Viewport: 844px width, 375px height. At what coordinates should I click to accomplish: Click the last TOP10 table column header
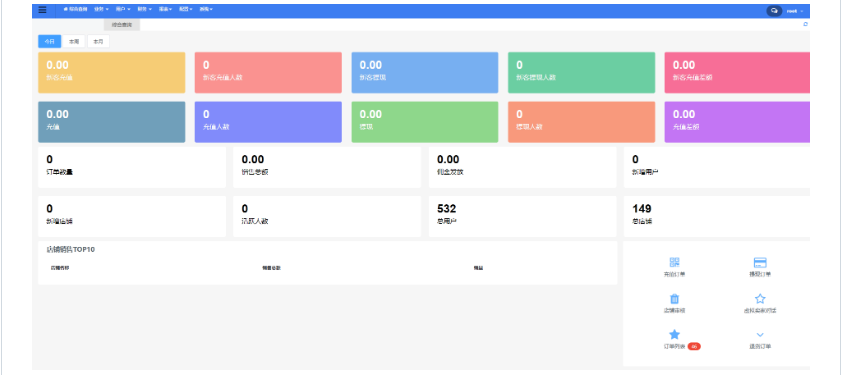pos(478,268)
